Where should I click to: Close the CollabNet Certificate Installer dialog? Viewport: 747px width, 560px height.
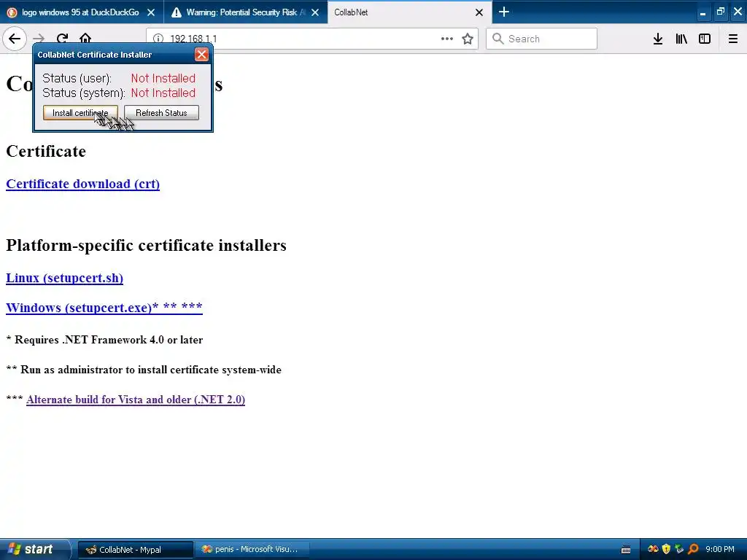pyautogui.click(x=201, y=54)
